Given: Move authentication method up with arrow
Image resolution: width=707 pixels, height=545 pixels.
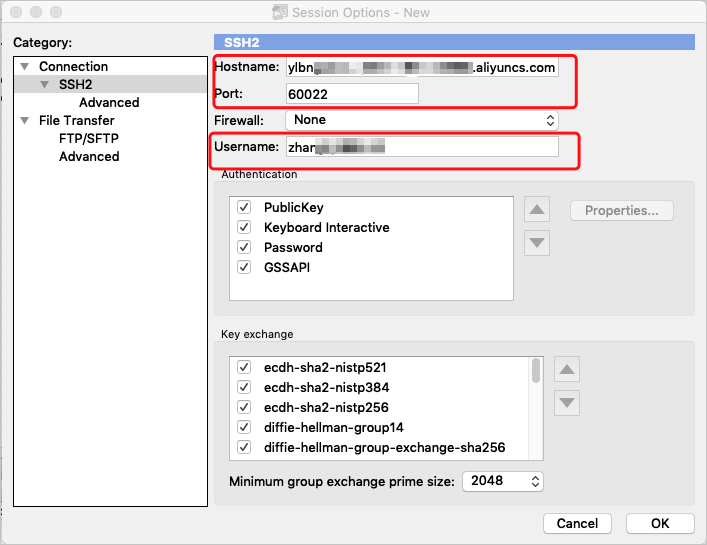Looking at the screenshot, I should click(x=537, y=209).
